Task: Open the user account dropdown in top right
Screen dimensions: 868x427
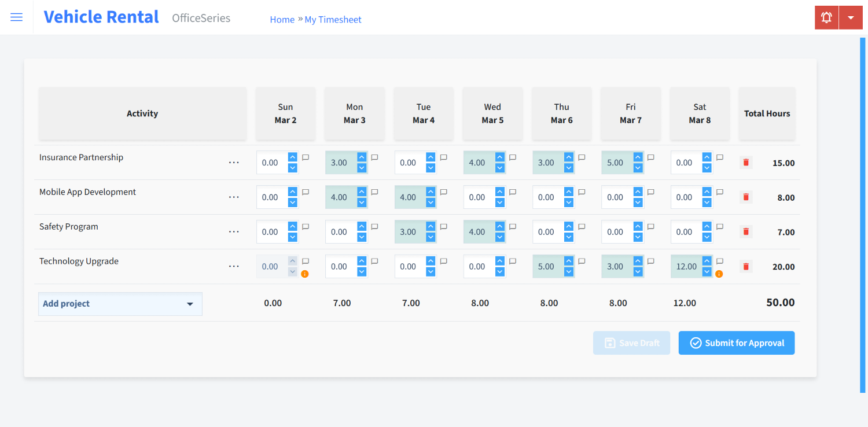Action: pos(851,17)
